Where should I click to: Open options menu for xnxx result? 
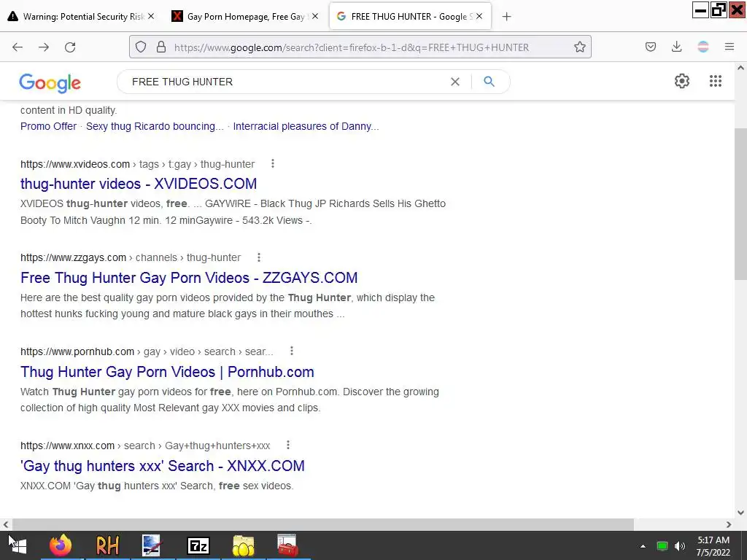[x=287, y=446]
